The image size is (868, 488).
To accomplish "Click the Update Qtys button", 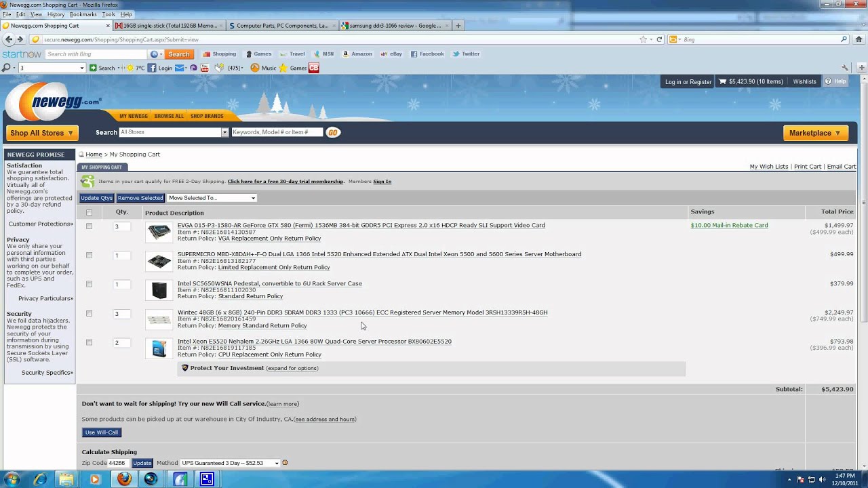I will click(96, 198).
